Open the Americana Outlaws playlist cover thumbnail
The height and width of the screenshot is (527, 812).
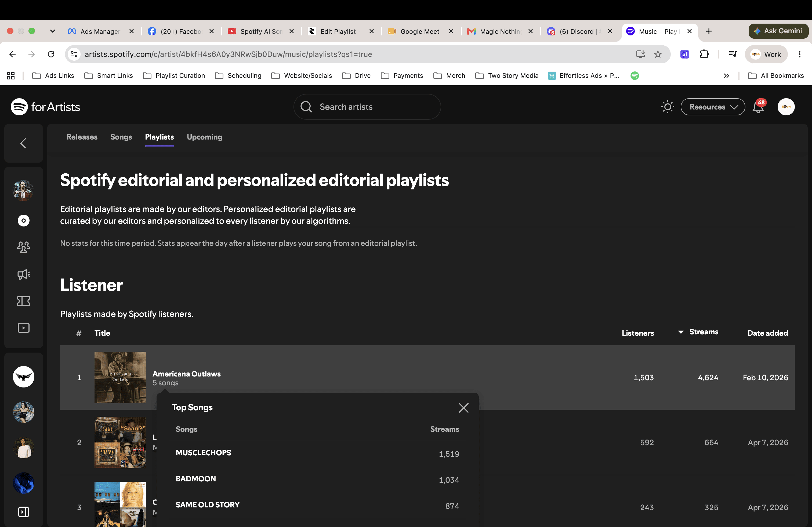[x=120, y=378]
